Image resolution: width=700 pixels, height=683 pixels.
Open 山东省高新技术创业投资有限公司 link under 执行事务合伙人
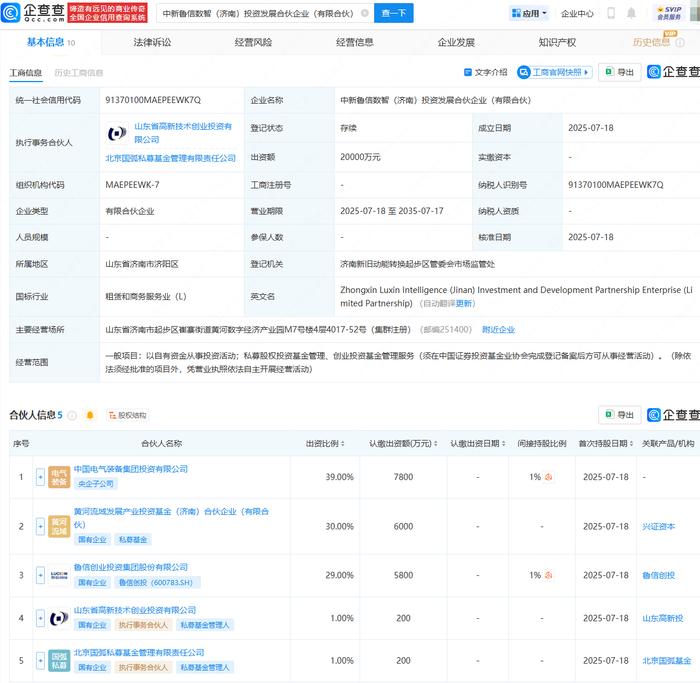(183, 133)
